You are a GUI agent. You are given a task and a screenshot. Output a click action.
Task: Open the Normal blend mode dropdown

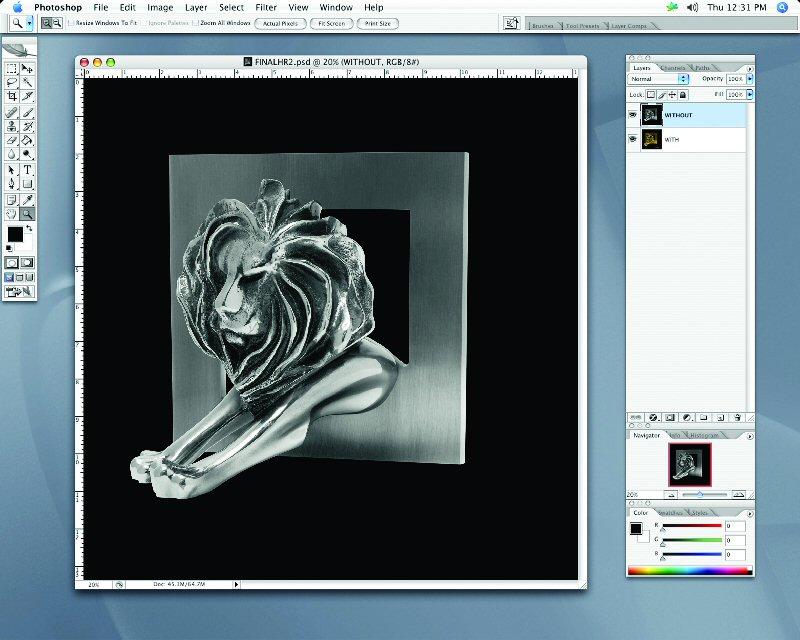658,78
